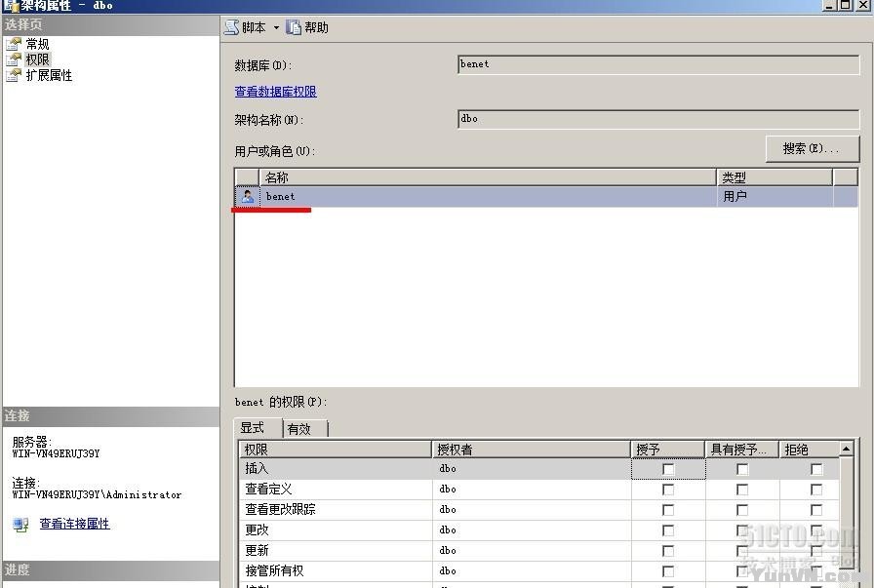874x588 pixels.
Task: Click the 拒绝 column header
Action: [809, 450]
